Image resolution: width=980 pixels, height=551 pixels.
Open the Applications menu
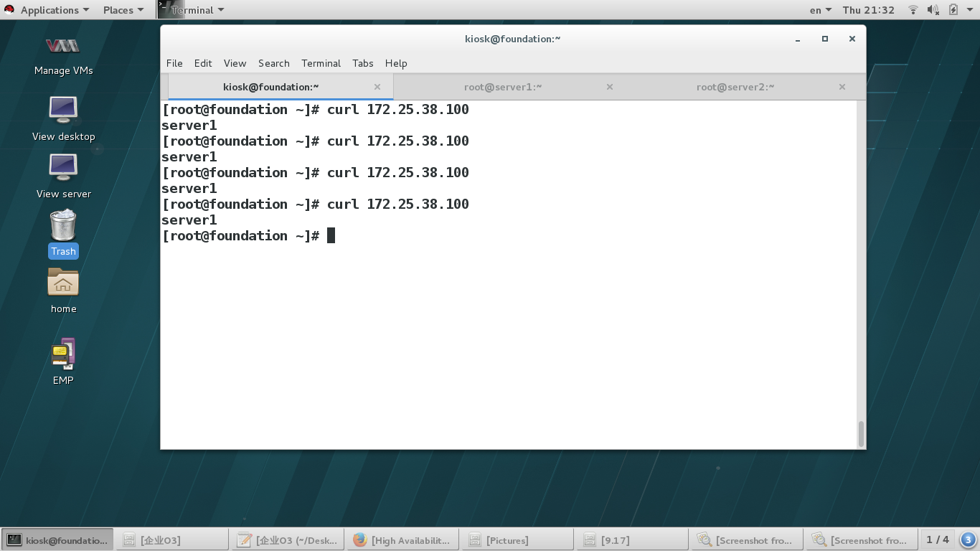[x=55, y=10]
